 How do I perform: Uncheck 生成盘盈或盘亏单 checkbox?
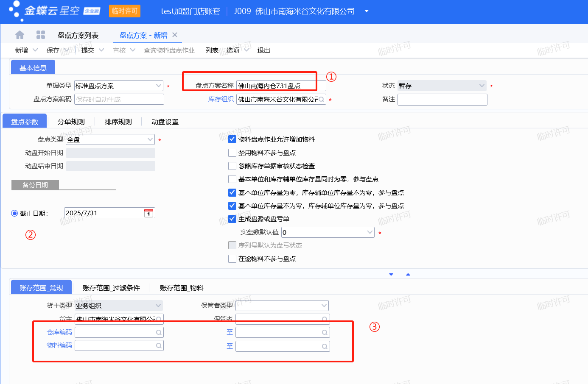pyautogui.click(x=232, y=219)
